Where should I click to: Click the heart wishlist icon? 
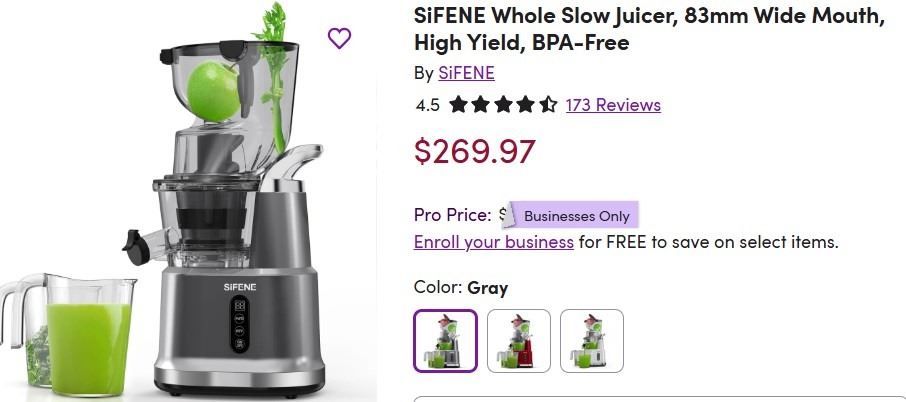coord(339,38)
